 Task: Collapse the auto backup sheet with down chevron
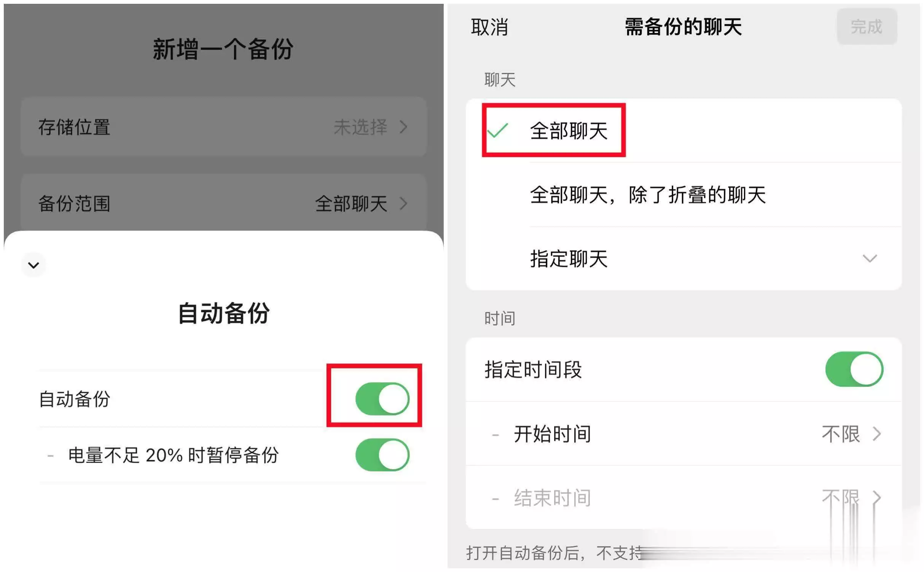tap(33, 265)
